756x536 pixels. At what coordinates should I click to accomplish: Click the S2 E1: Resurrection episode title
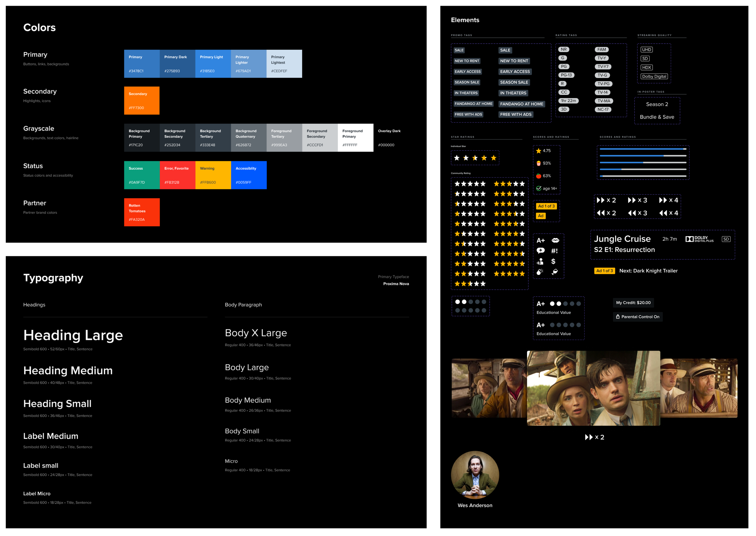pyautogui.click(x=624, y=250)
